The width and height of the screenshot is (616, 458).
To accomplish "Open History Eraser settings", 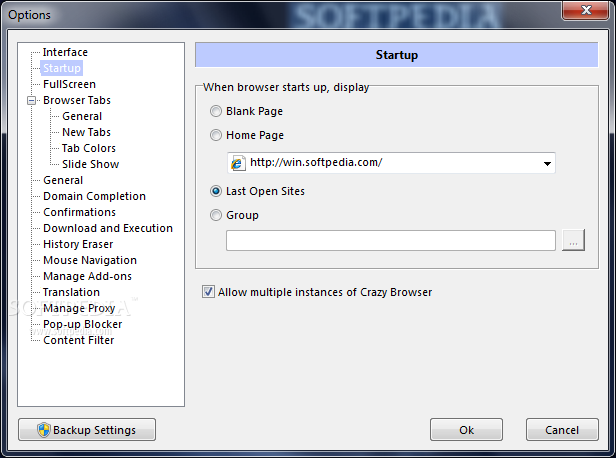I will (78, 244).
